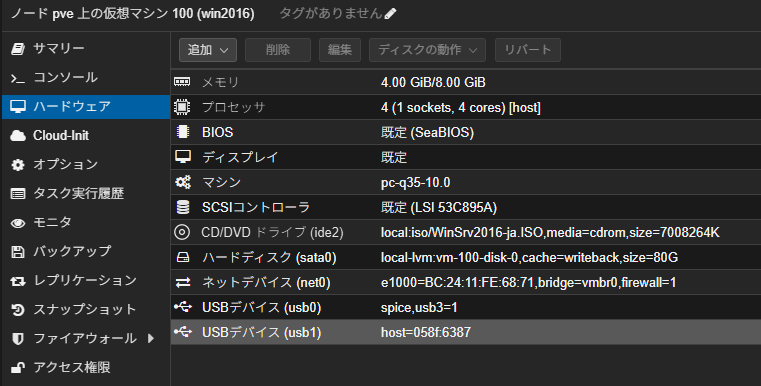Click the 編集 button
This screenshot has width=761, height=386.
coord(340,50)
